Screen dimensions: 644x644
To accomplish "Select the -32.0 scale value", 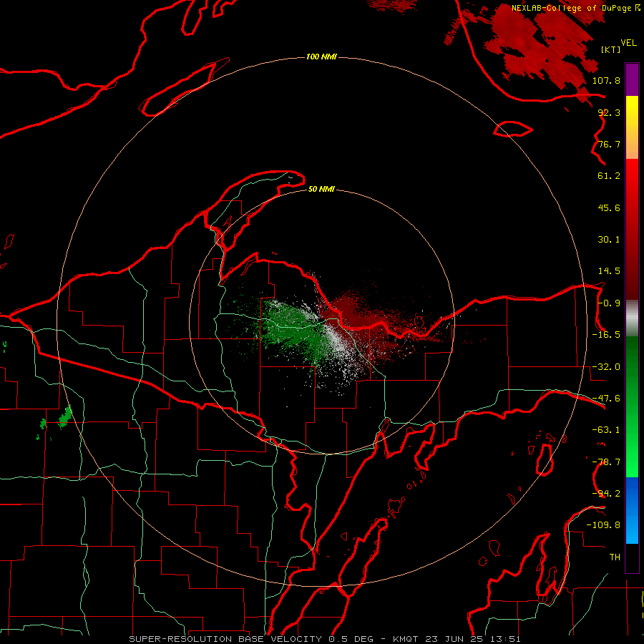I will 606,367.
